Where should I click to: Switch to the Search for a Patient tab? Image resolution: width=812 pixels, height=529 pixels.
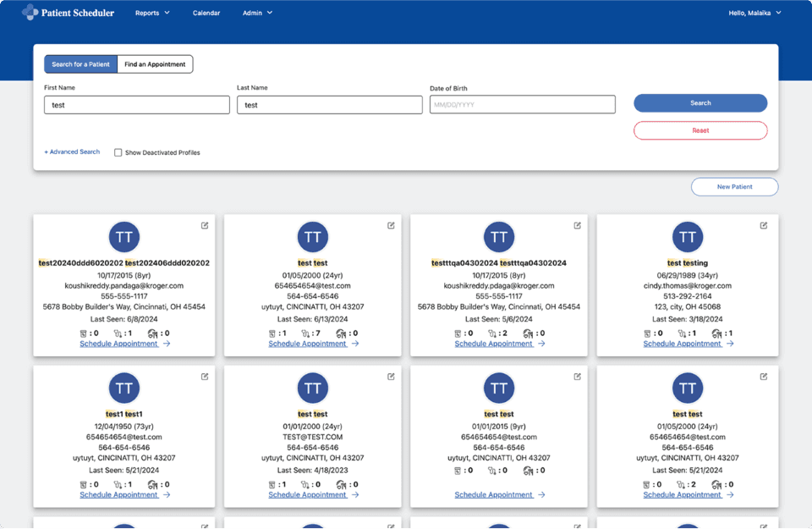point(81,64)
